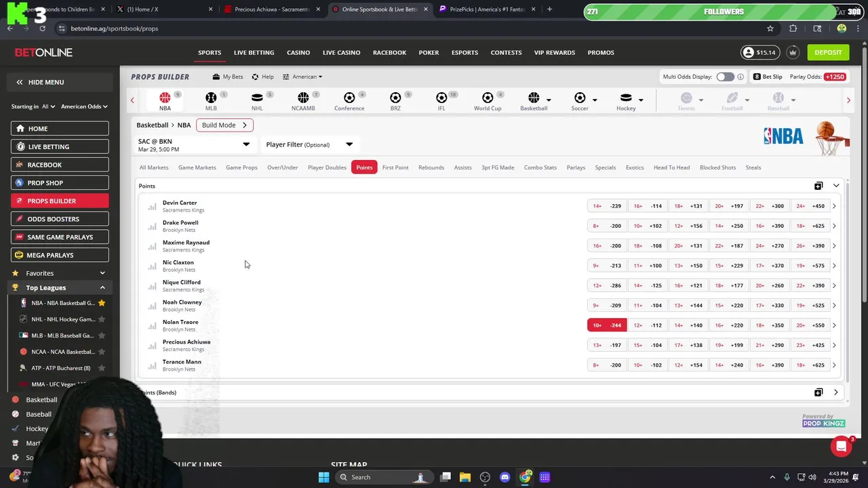Open the Game Props tab
Screen dimensions: 868x488
241,167
